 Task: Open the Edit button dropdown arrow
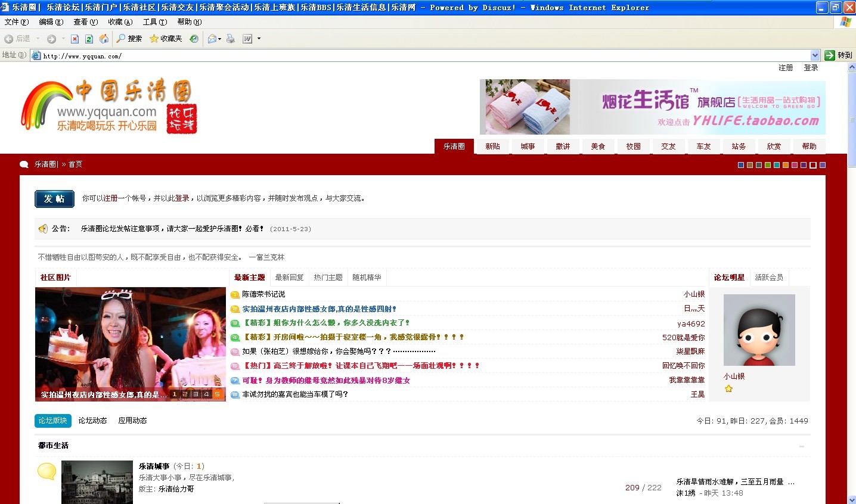pos(259,39)
